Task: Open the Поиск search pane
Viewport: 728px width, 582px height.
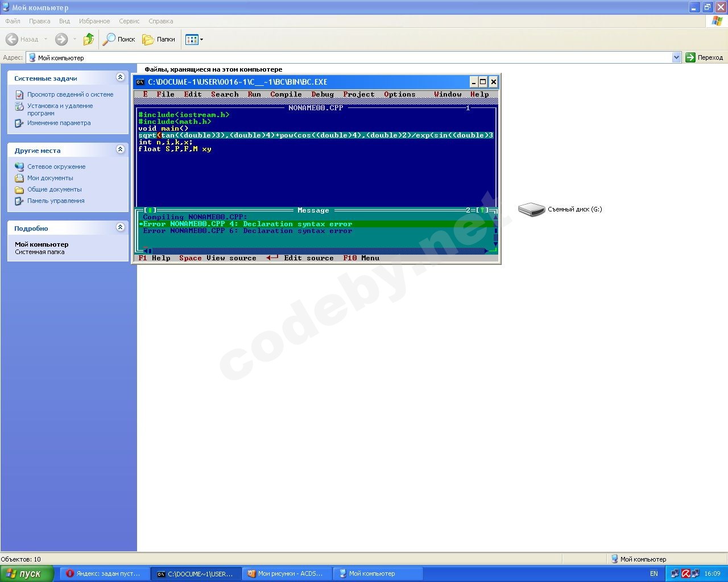Action: pos(119,39)
